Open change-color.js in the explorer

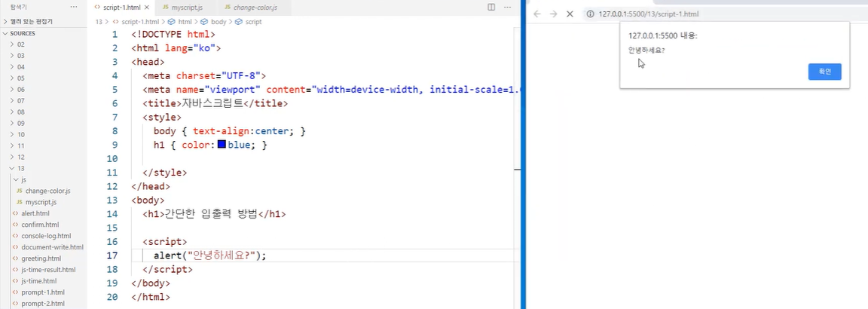point(43,191)
